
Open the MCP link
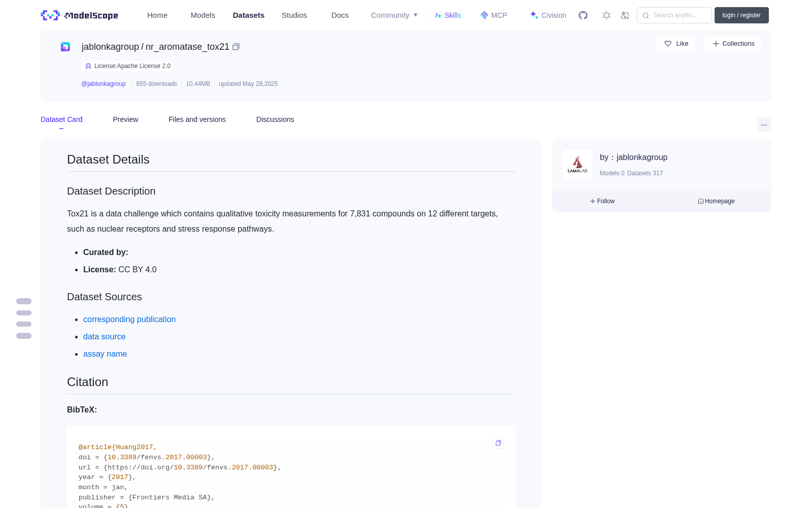click(494, 15)
